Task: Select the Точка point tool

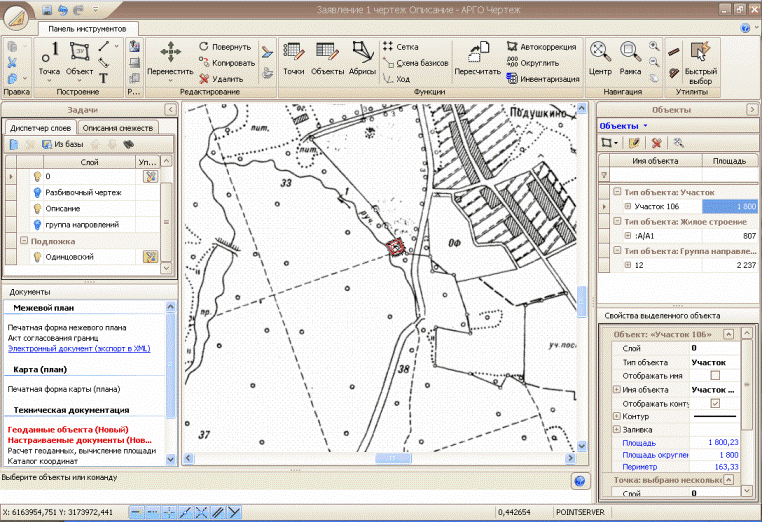Action: [50, 59]
